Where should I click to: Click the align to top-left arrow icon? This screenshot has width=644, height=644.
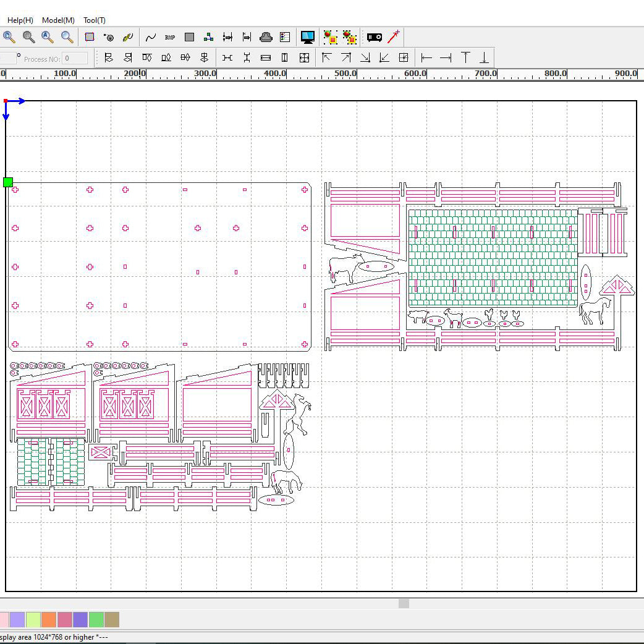tap(326, 57)
